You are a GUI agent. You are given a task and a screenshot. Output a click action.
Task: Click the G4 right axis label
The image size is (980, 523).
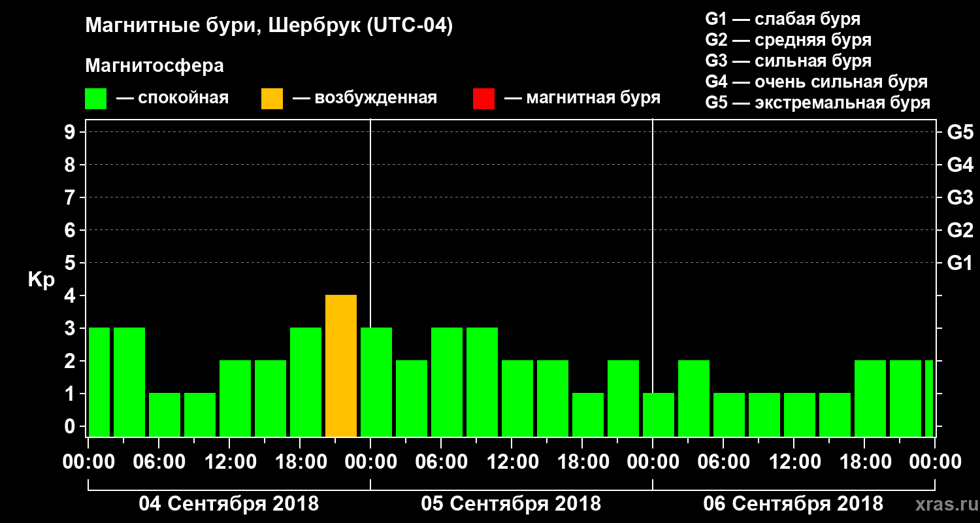pos(960,165)
